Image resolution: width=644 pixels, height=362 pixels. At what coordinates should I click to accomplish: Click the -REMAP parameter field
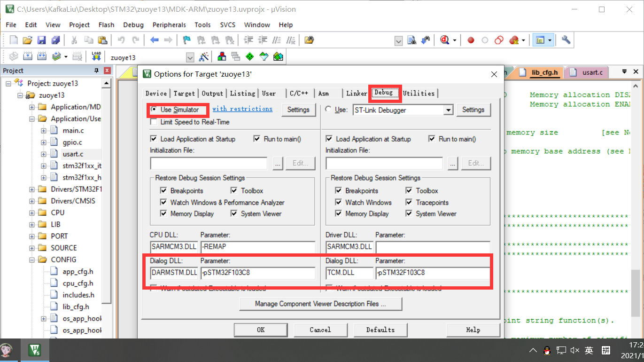pyautogui.click(x=258, y=246)
